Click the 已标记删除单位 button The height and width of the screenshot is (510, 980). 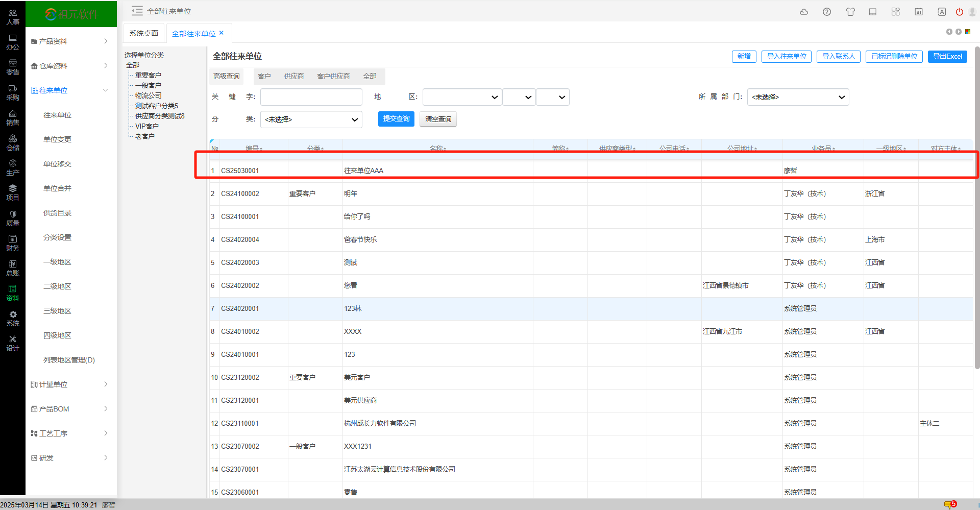point(894,56)
